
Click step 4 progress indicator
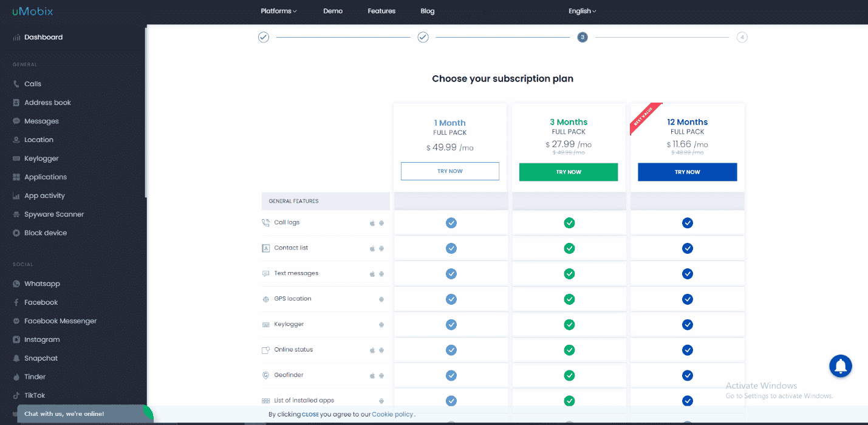pyautogui.click(x=742, y=38)
